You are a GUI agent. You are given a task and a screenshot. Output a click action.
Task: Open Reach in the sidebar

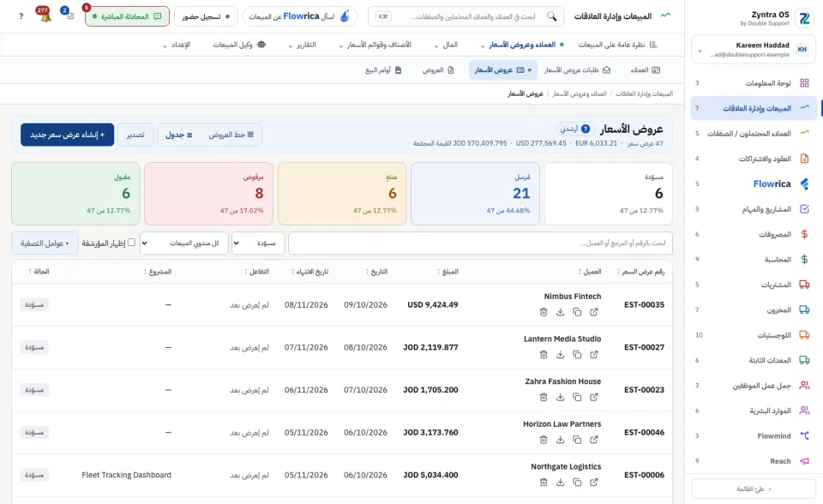[x=754, y=461]
